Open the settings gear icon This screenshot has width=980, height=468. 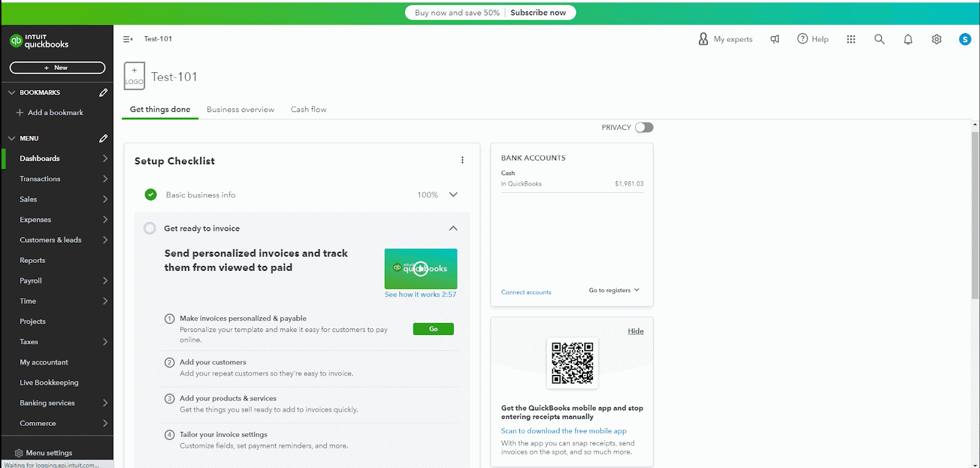937,39
